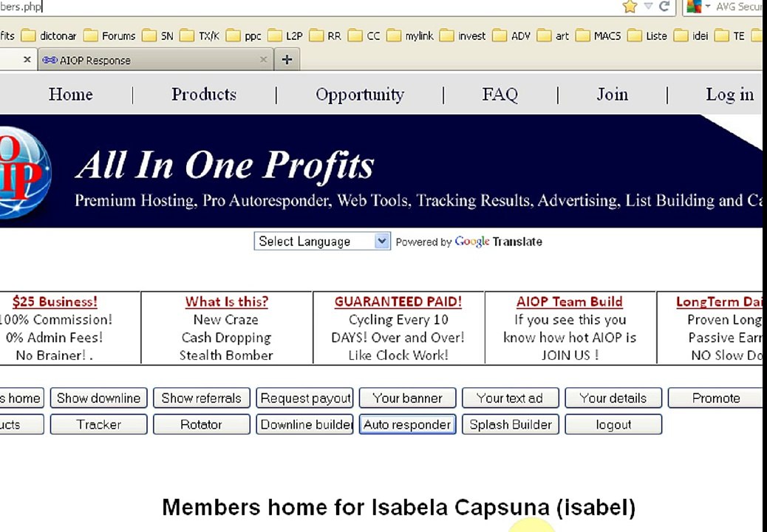Click the Members home for Isabela heading
The image size is (767, 532).
tap(399, 508)
